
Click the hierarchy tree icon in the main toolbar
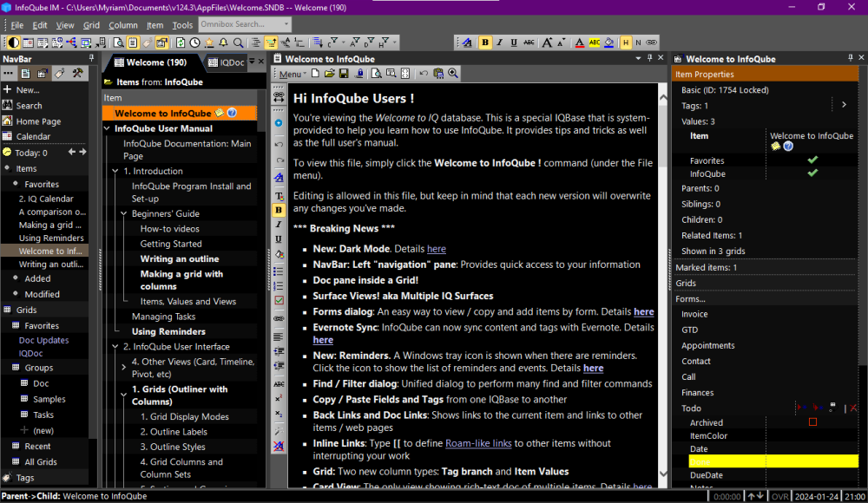(x=71, y=42)
